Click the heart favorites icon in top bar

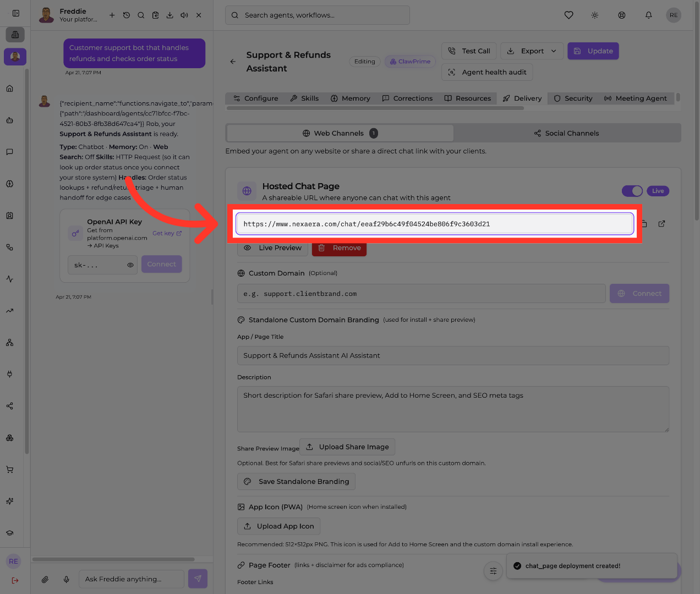[569, 15]
